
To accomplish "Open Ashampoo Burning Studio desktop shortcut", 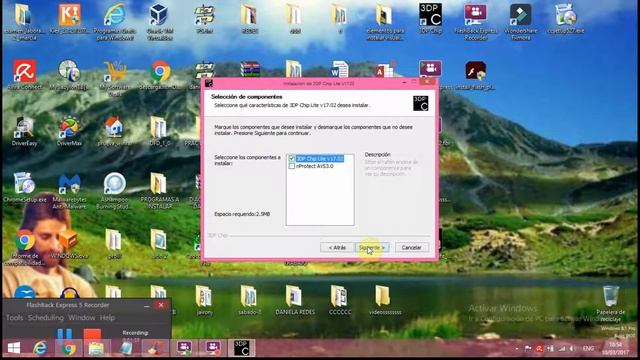I will [x=114, y=191].
